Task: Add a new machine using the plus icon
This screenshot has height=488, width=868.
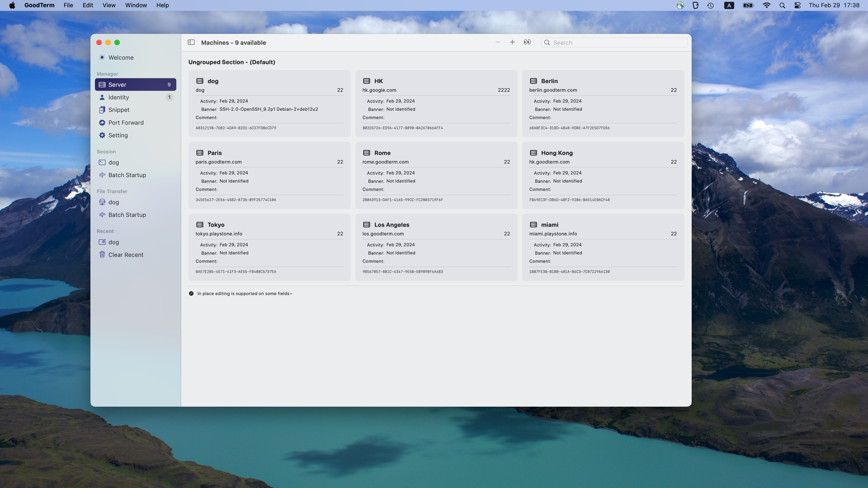Action: (512, 42)
